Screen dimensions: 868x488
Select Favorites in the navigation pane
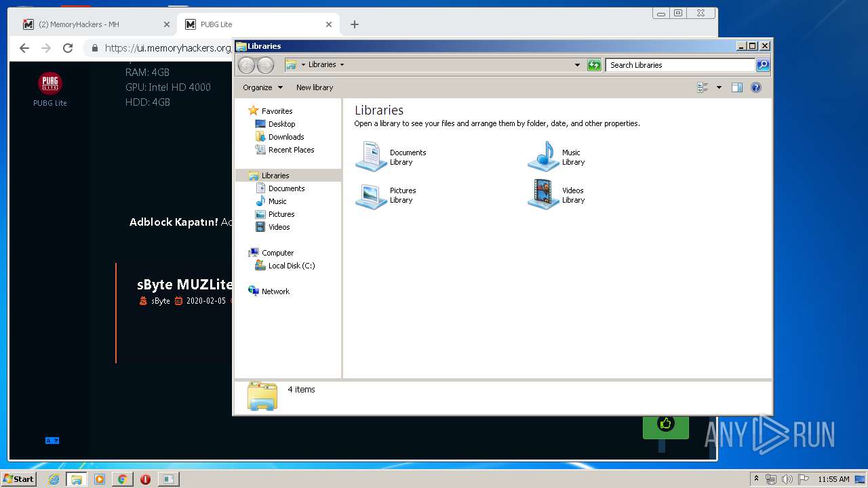point(277,111)
